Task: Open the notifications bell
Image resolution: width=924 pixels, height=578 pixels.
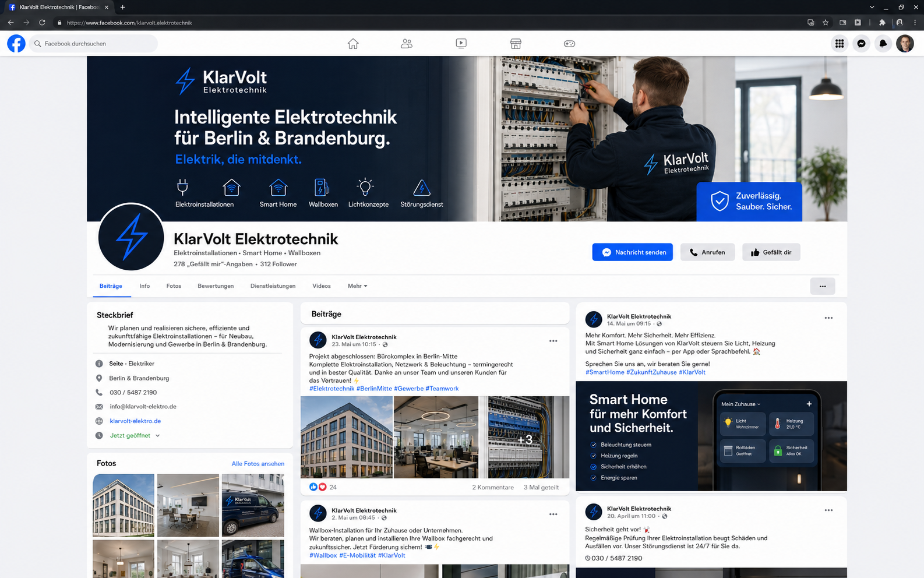Action: pos(883,44)
